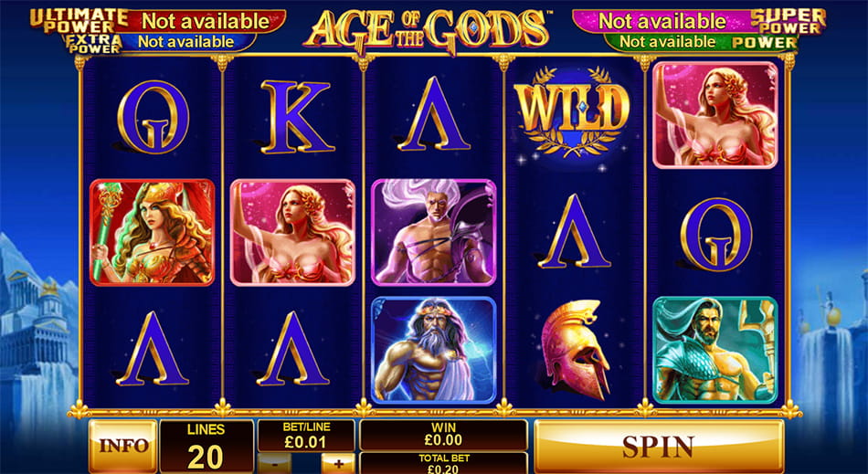Screen dimensions: 868x474
Task: Click the WILD laurel symbol
Action: coord(574,112)
